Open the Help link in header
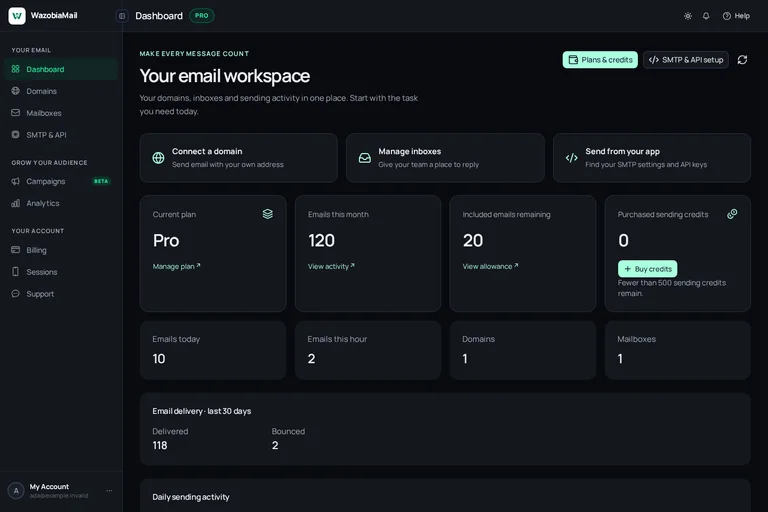768x512 pixels. tap(736, 16)
